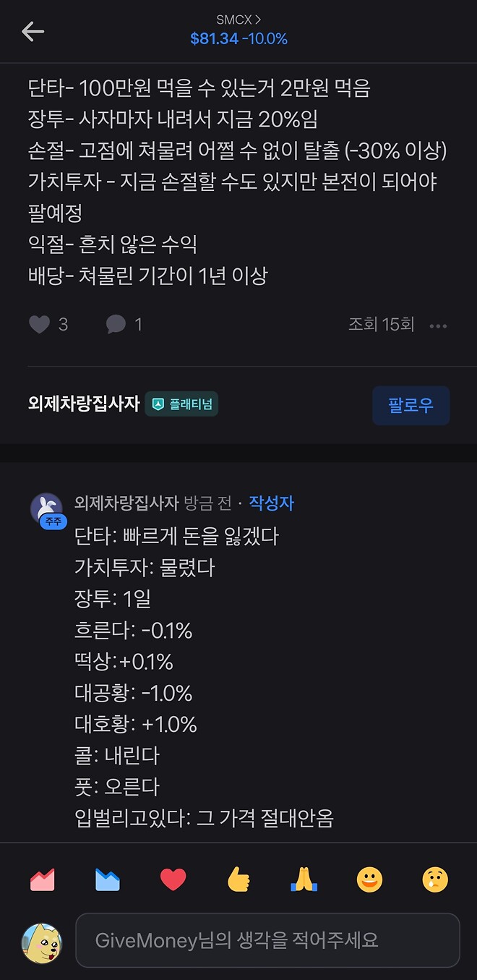React with the blue falling chart emoji
Screen dimensions: 477x980
point(108,879)
